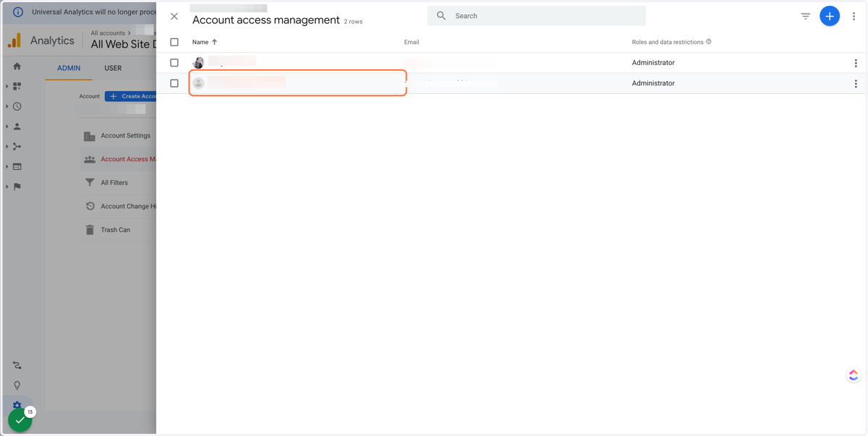Open the Behavior sidebar icon
Viewport: 868px width, 436px height.
[x=17, y=167]
